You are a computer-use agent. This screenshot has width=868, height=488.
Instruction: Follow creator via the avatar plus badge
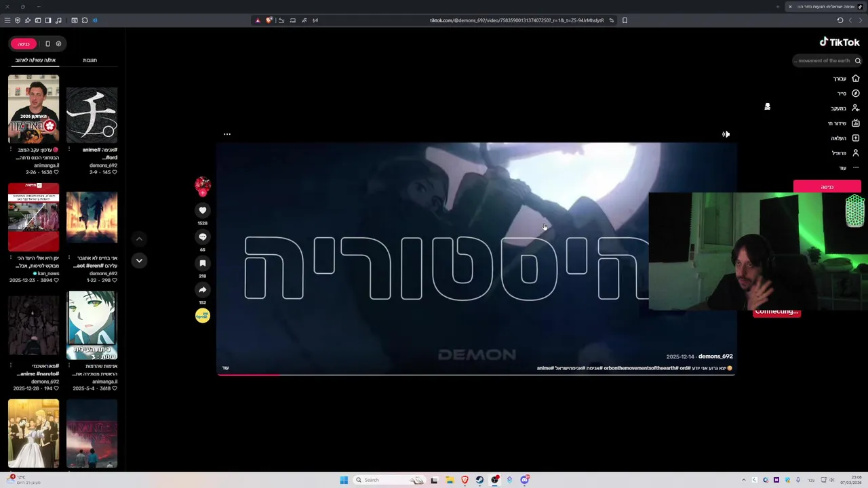pos(202,193)
